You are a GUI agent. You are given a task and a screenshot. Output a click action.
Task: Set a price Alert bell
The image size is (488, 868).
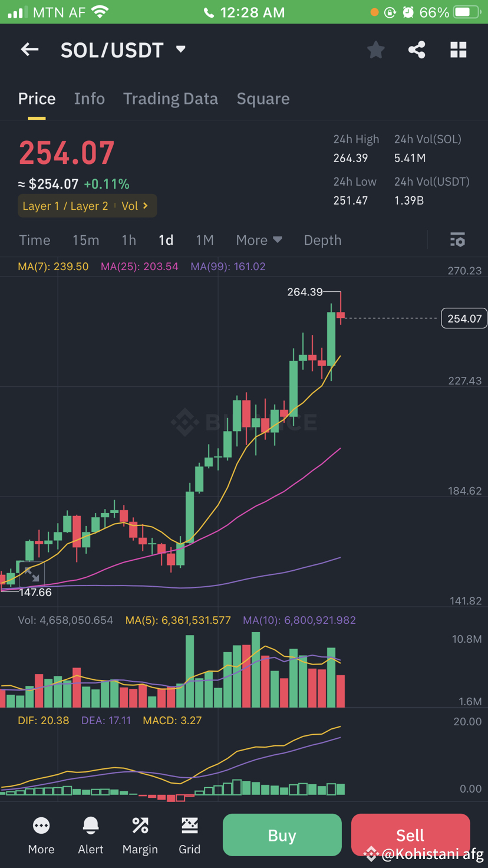[91, 836]
